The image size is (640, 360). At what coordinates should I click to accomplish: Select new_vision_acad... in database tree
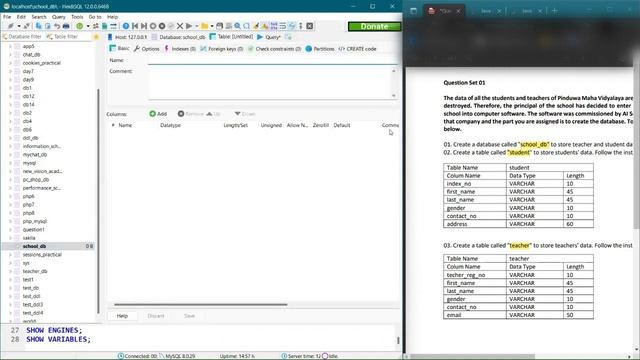(x=42, y=171)
